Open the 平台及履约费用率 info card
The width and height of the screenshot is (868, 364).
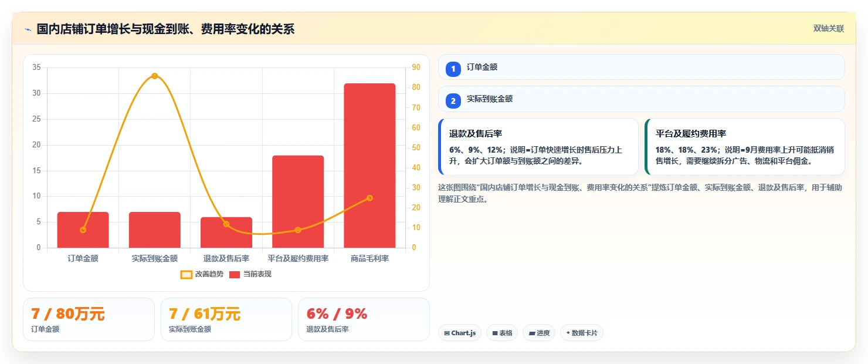pyautogui.click(x=745, y=147)
